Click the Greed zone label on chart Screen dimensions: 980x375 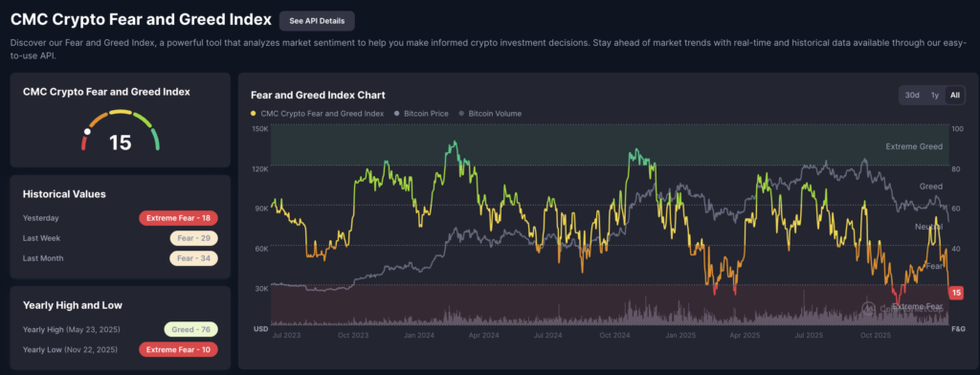(930, 187)
